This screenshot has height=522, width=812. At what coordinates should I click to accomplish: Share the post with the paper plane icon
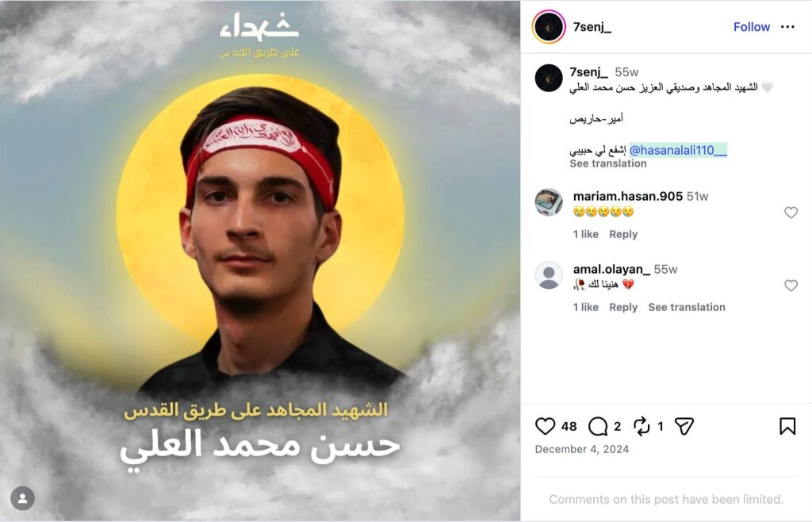[x=684, y=426]
